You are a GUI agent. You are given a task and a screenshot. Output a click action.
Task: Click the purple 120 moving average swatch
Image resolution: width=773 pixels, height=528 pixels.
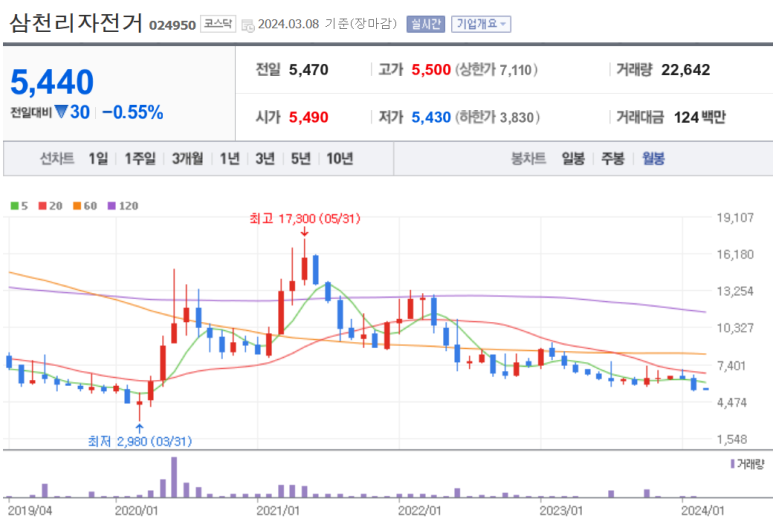112,206
